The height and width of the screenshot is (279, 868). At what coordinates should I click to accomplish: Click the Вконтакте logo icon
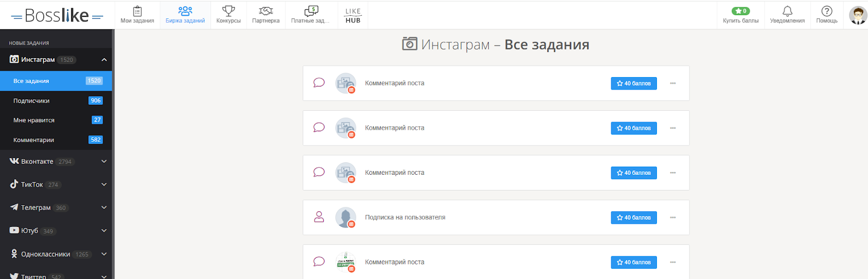(14, 161)
